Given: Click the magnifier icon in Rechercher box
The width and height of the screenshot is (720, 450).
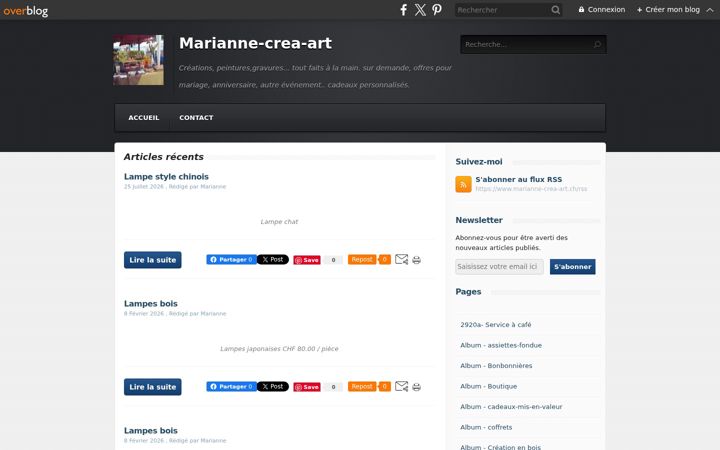Looking at the screenshot, I should click(556, 10).
